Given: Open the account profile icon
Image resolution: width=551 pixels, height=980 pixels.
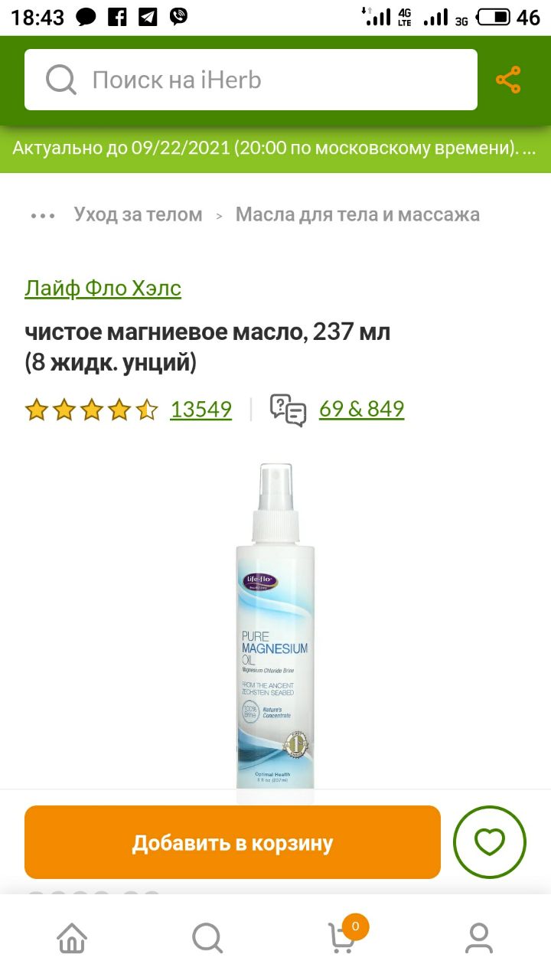Looking at the screenshot, I should tap(479, 937).
